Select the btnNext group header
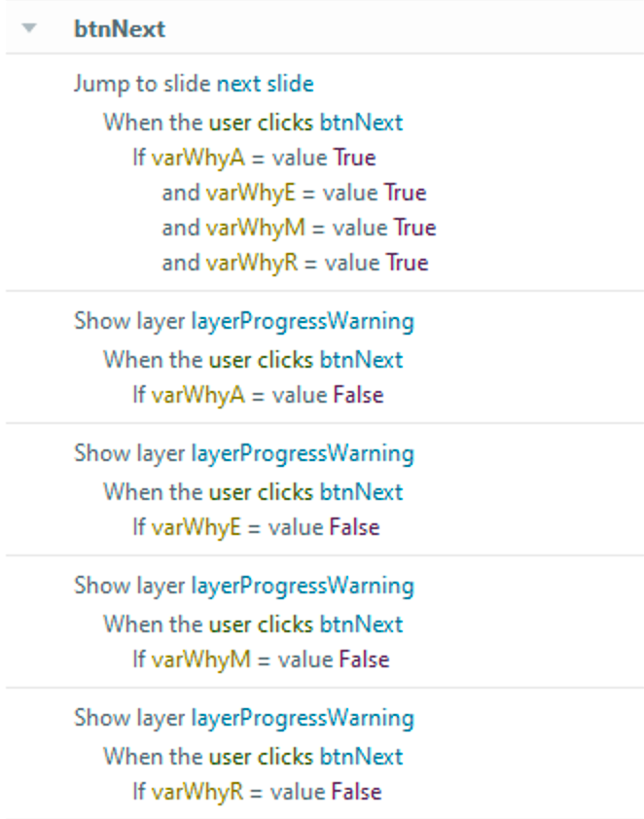 click(120, 29)
